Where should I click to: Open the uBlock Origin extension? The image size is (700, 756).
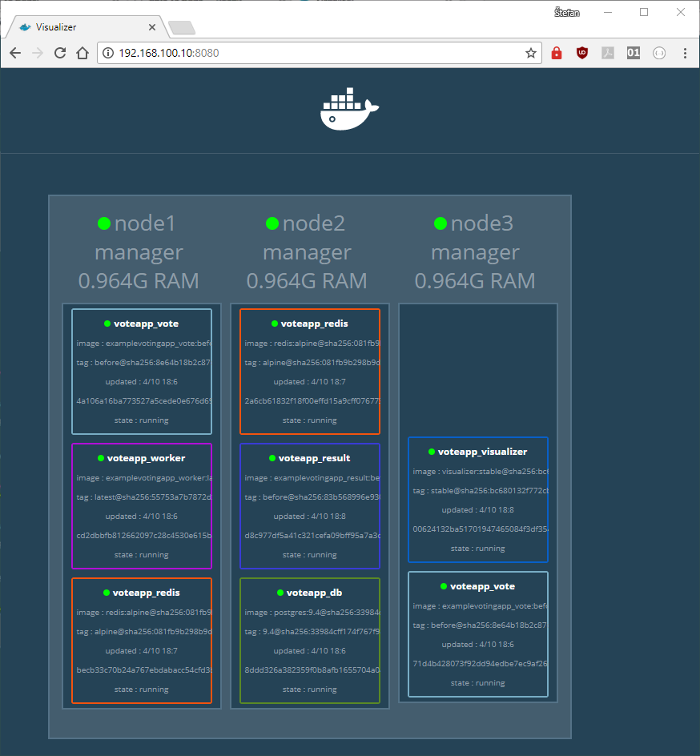582,54
